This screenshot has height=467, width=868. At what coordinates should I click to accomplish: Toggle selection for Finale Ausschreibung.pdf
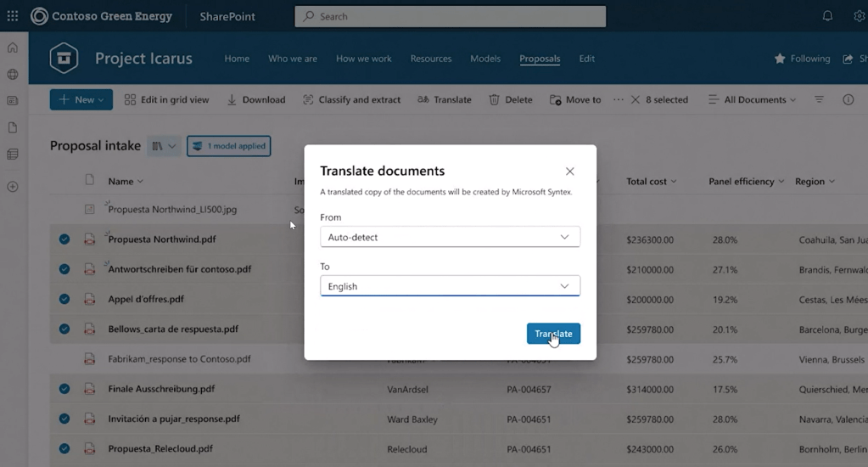(x=64, y=389)
